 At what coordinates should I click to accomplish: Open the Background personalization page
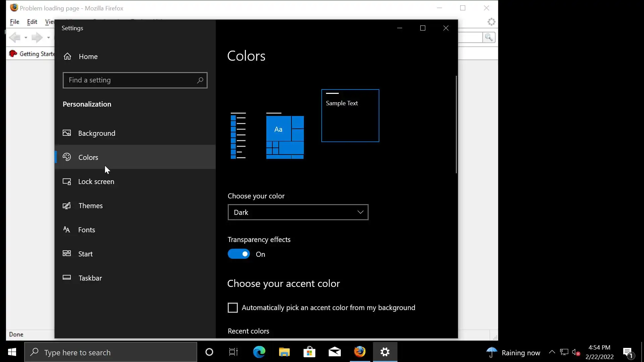[97, 133]
